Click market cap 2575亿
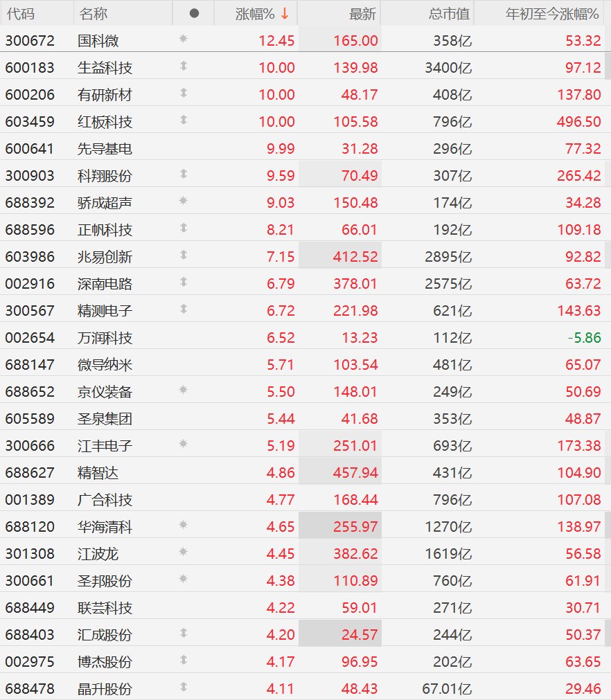Image resolution: width=611 pixels, height=700 pixels. (x=448, y=283)
